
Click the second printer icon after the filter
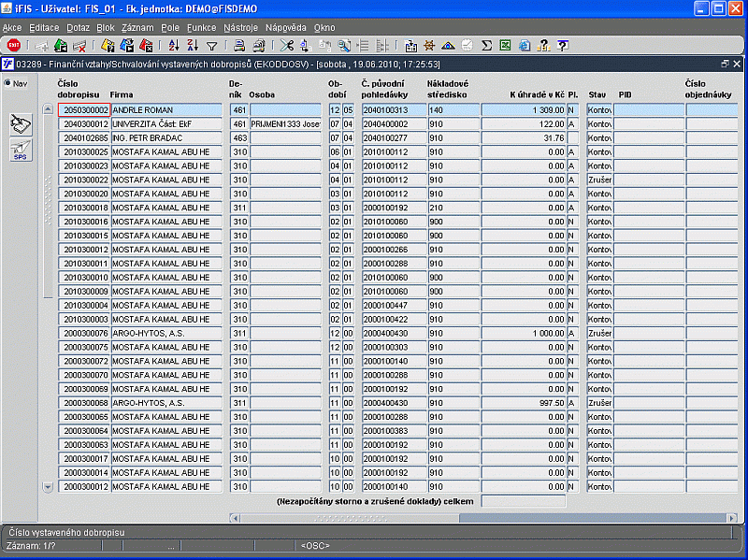259,45
